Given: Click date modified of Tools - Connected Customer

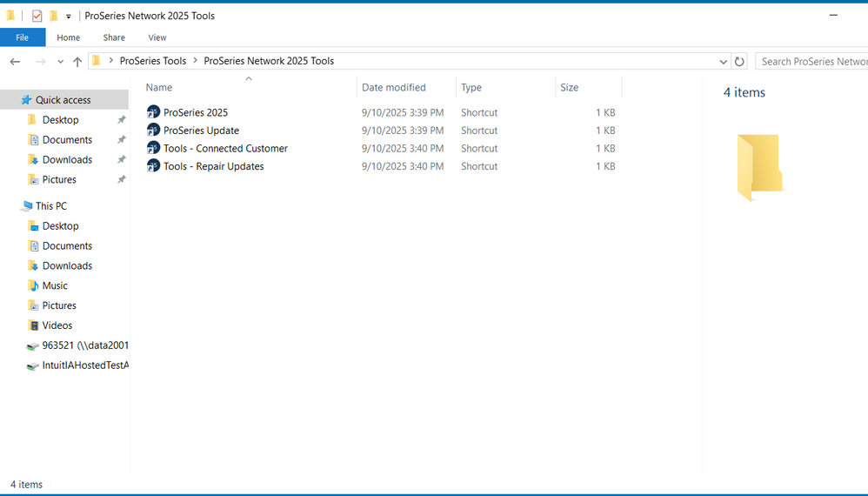Looking at the screenshot, I should click(403, 148).
